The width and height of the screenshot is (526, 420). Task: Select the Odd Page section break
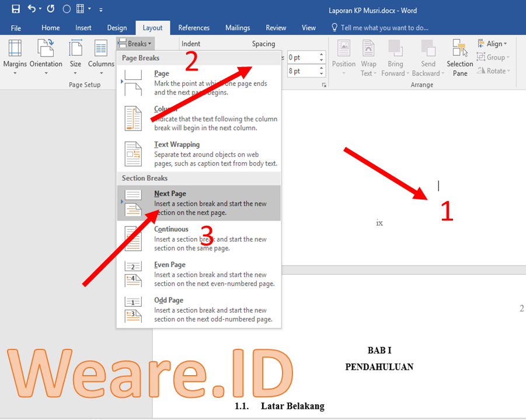pyautogui.click(x=199, y=309)
